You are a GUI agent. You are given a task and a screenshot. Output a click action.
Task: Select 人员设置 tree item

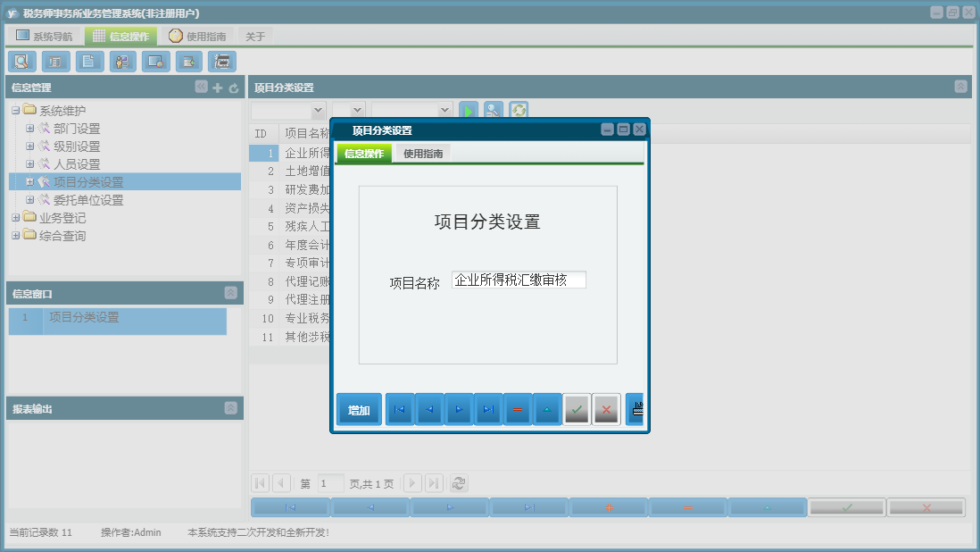click(77, 164)
